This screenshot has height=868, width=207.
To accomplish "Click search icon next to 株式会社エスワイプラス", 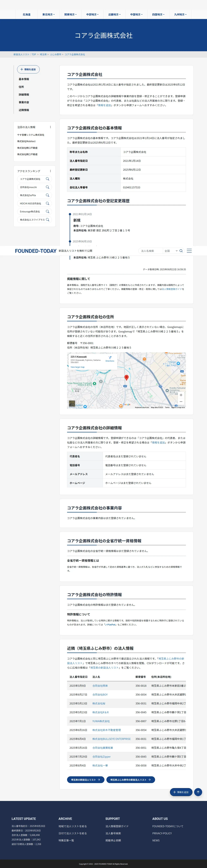I will tap(48, 219).
